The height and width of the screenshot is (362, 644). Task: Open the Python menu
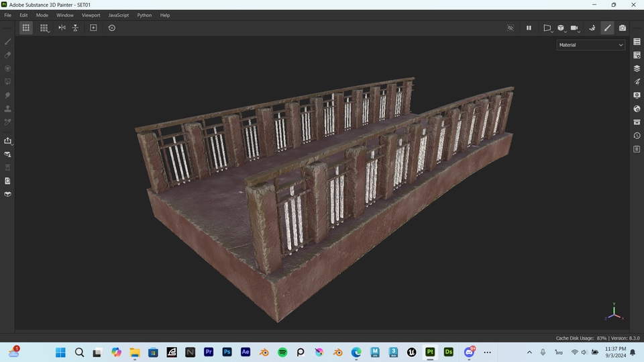144,15
